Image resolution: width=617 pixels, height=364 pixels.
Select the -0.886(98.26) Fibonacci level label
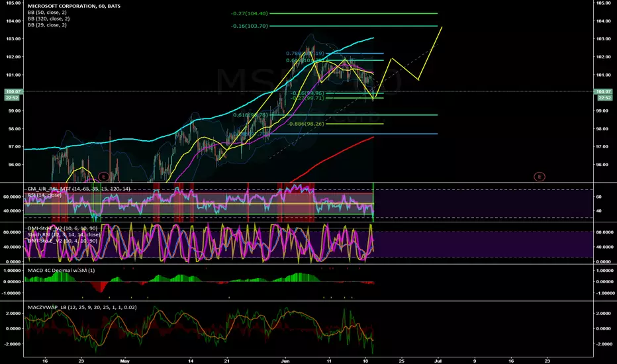(306, 124)
